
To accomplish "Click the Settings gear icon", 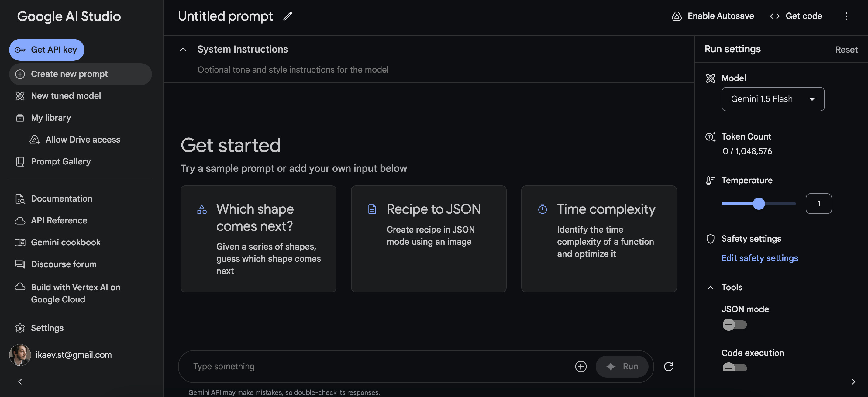I will [20, 328].
